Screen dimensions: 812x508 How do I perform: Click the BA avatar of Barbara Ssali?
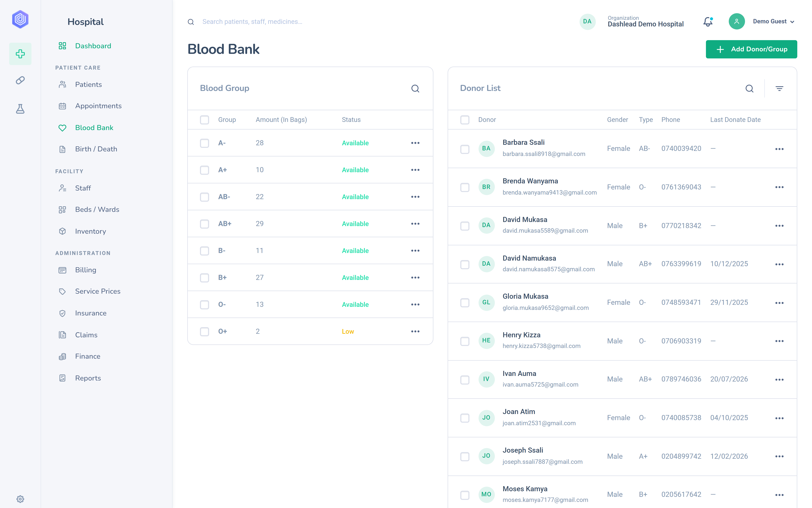click(x=486, y=149)
